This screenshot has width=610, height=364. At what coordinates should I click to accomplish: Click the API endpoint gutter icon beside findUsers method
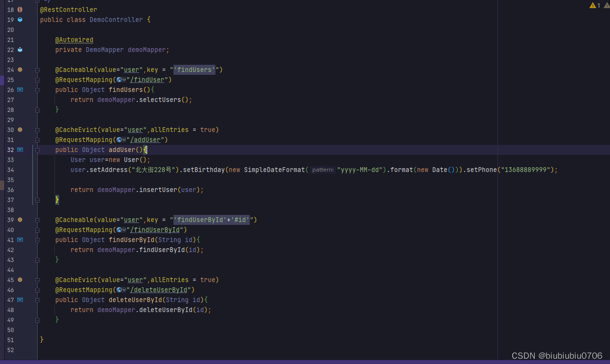click(20, 90)
